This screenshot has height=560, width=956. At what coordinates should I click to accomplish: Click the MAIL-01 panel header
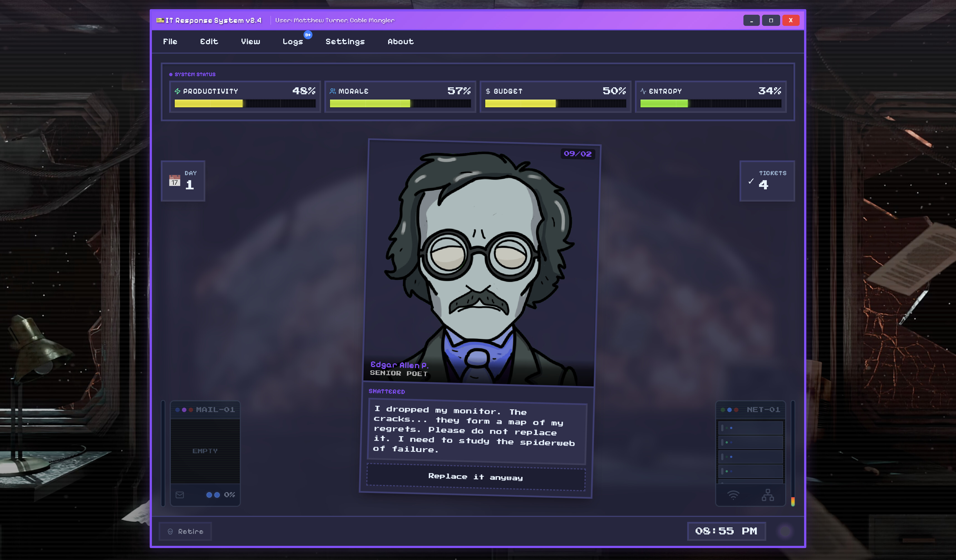click(205, 410)
